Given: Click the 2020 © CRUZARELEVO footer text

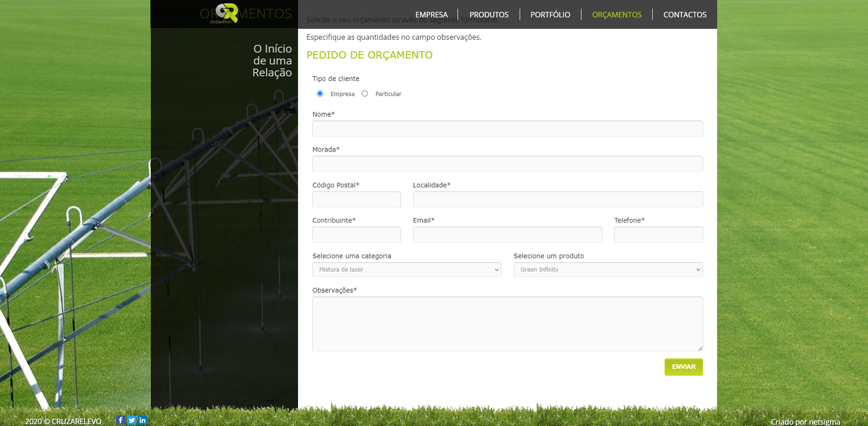Looking at the screenshot, I should point(63,421).
